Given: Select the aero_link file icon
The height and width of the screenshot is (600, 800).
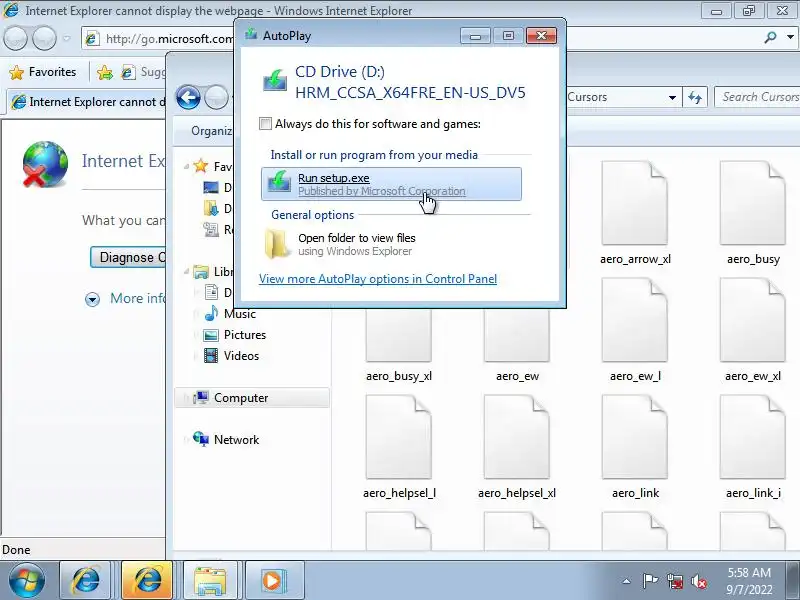Looking at the screenshot, I should (635, 437).
